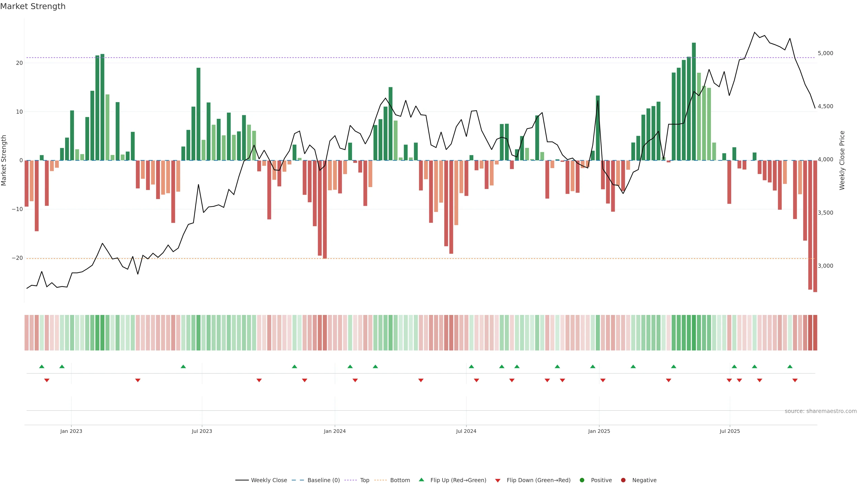
Task: Click the last green flip-up marker
Action: pyautogui.click(x=790, y=366)
